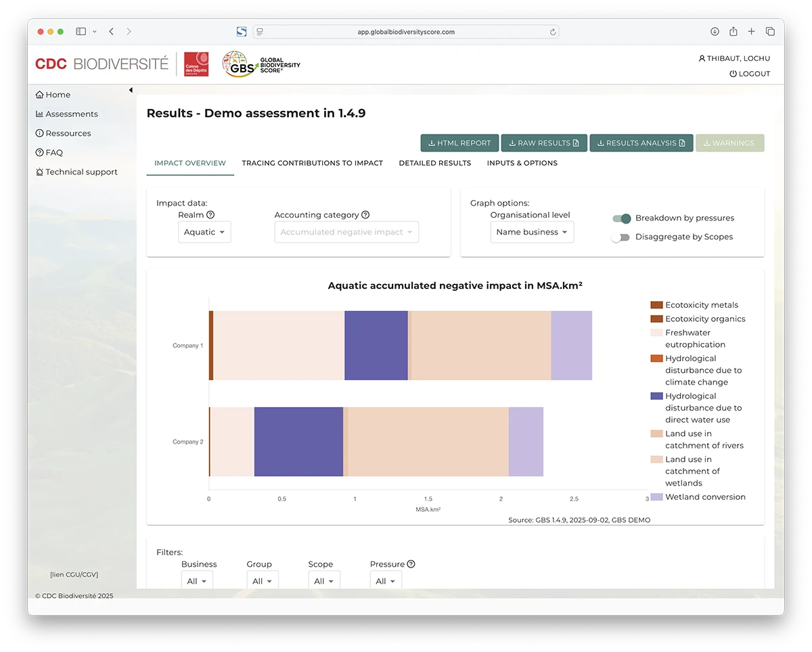Toggle Wetland conversion legend entry
Screen dimensions: 812x652
(705, 497)
